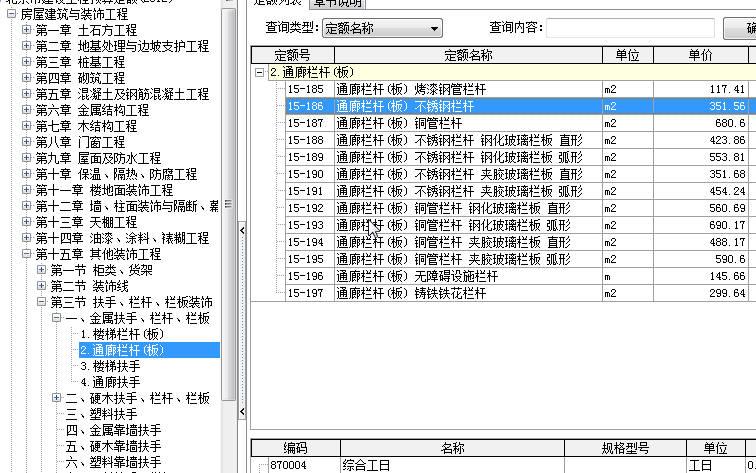Image resolution: width=756 pixels, height=473 pixels.
Task: Collapse 一、金属扶手、栏杆、栏板 node
Action: tap(56, 318)
